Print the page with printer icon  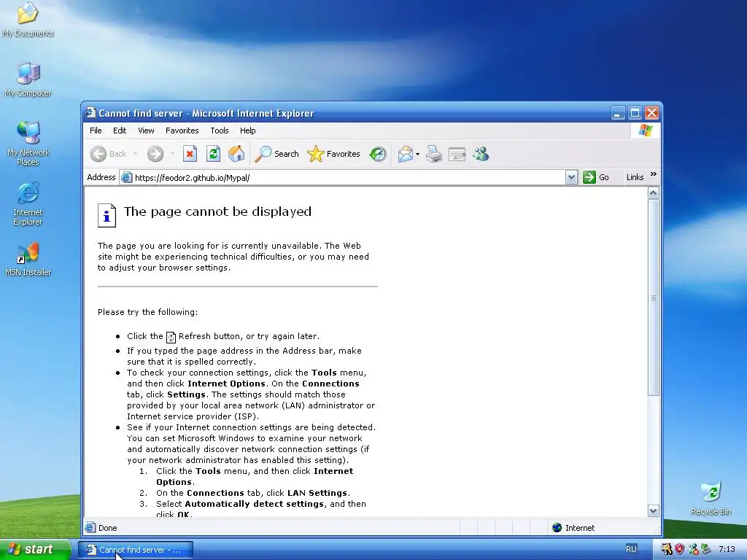(434, 154)
